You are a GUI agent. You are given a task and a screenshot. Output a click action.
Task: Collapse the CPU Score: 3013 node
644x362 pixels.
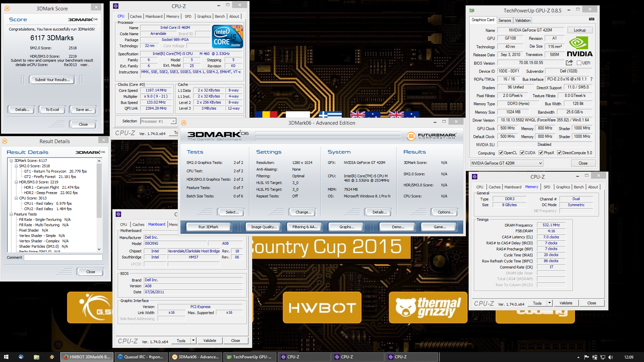pos(16,198)
